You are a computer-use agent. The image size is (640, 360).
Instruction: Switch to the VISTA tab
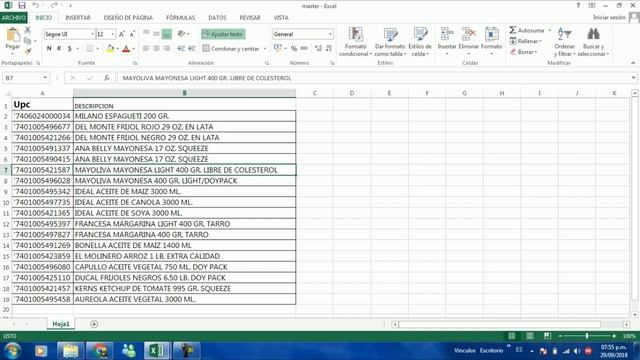click(281, 18)
